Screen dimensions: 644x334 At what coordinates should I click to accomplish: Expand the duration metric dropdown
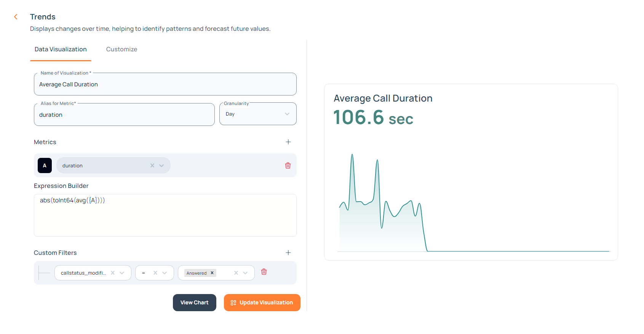click(x=161, y=165)
